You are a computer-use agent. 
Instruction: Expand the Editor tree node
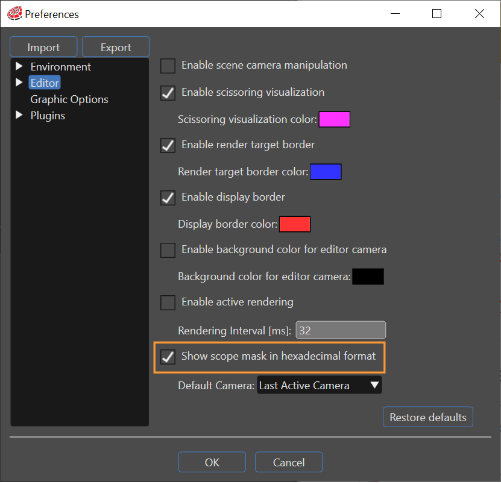click(19, 82)
